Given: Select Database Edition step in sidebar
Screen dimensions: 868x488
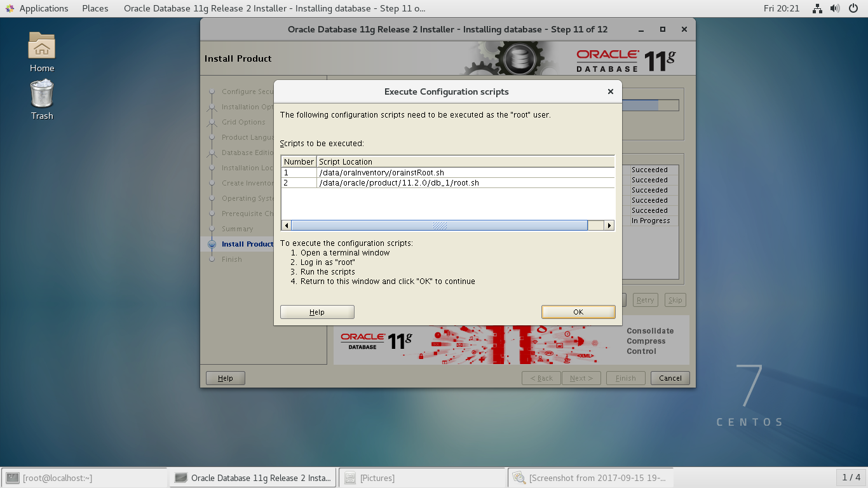Looking at the screenshot, I should (247, 152).
